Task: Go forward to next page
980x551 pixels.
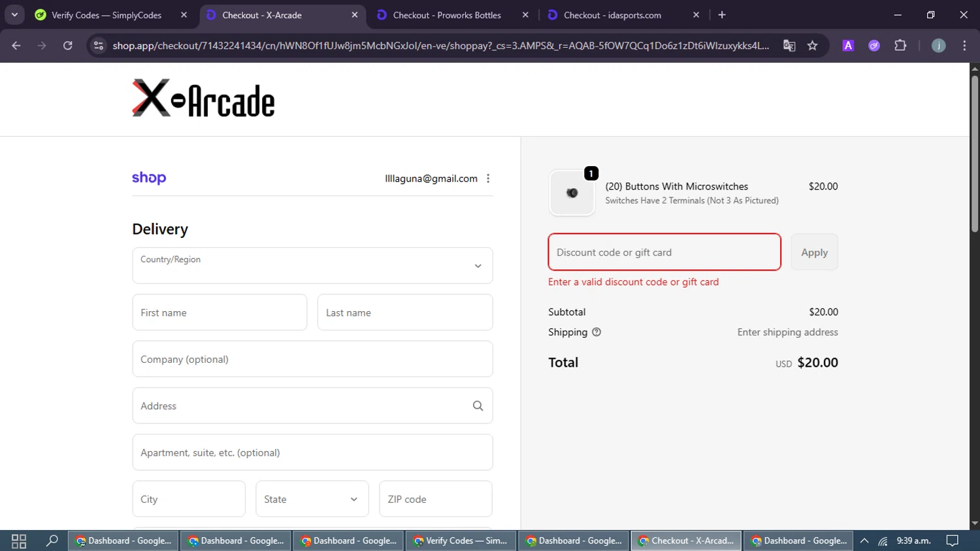Action: [x=42, y=45]
